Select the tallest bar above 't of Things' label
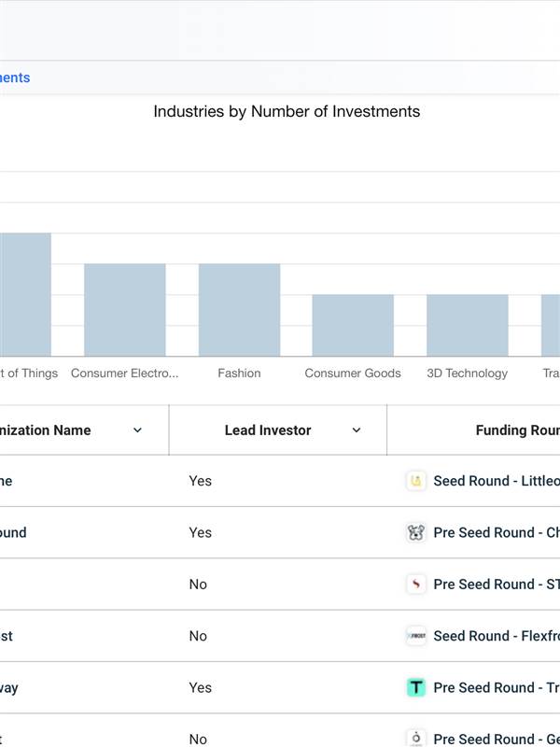The height and width of the screenshot is (747, 560). click(x=25, y=294)
